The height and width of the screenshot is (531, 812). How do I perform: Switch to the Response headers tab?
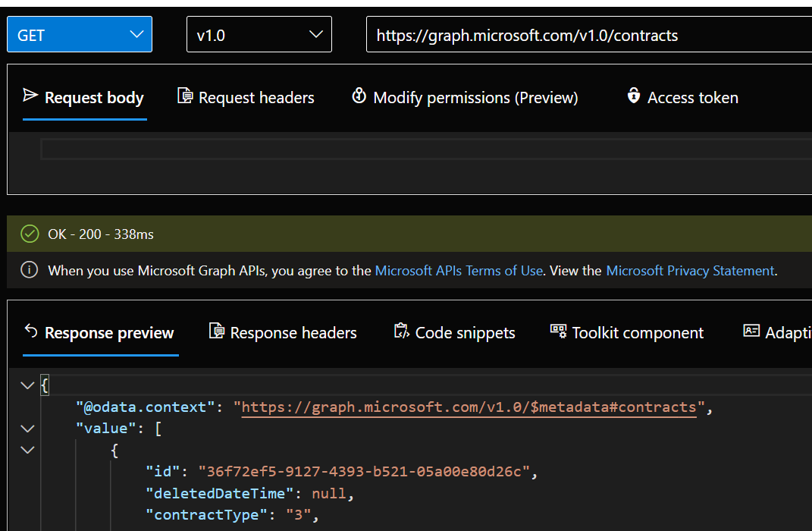click(283, 332)
